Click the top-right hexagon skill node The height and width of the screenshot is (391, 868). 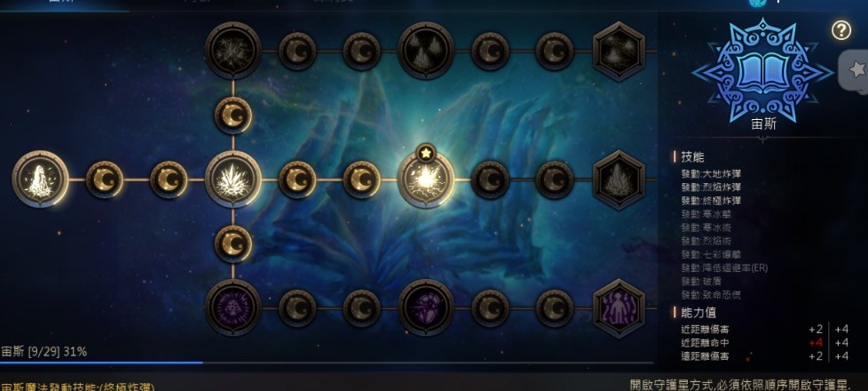pos(619,51)
